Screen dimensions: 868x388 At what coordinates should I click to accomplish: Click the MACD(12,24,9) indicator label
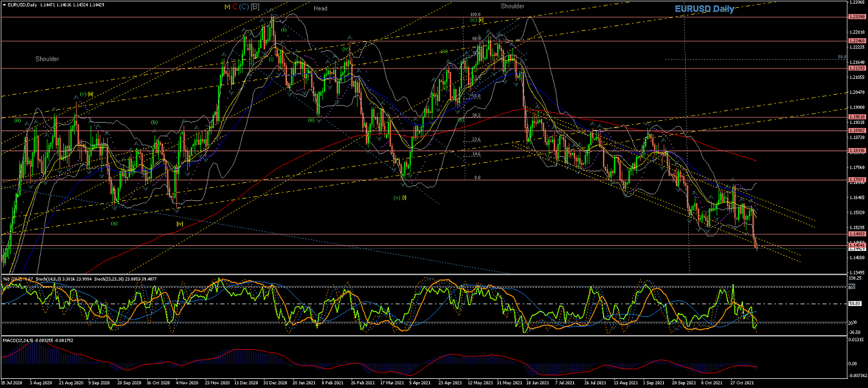click(19, 341)
